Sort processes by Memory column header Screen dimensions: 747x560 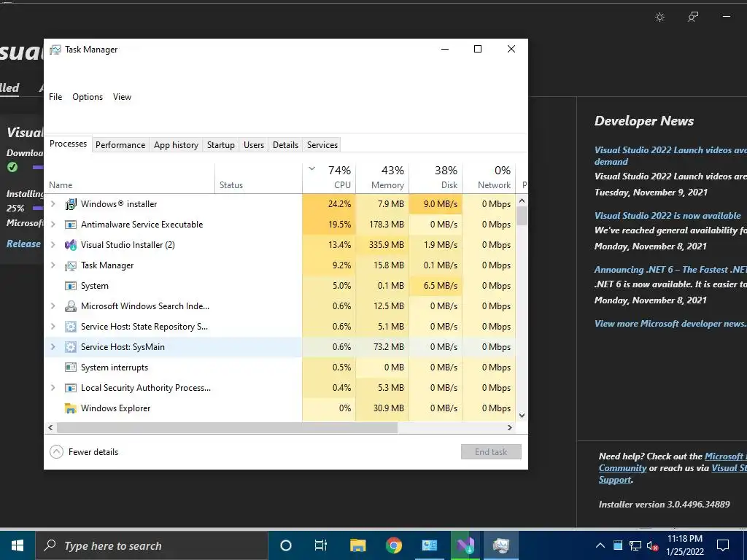382,178
